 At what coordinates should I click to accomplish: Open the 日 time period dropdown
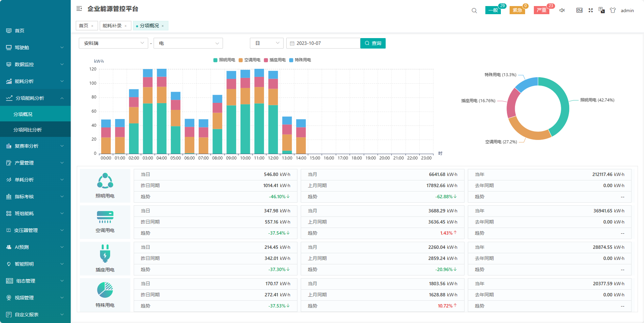coord(267,43)
